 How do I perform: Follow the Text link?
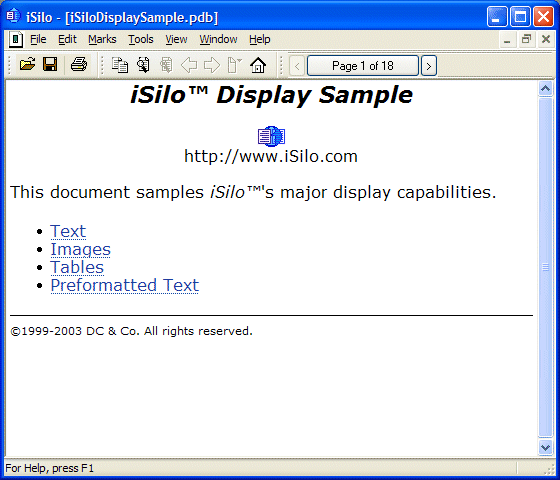[68, 231]
